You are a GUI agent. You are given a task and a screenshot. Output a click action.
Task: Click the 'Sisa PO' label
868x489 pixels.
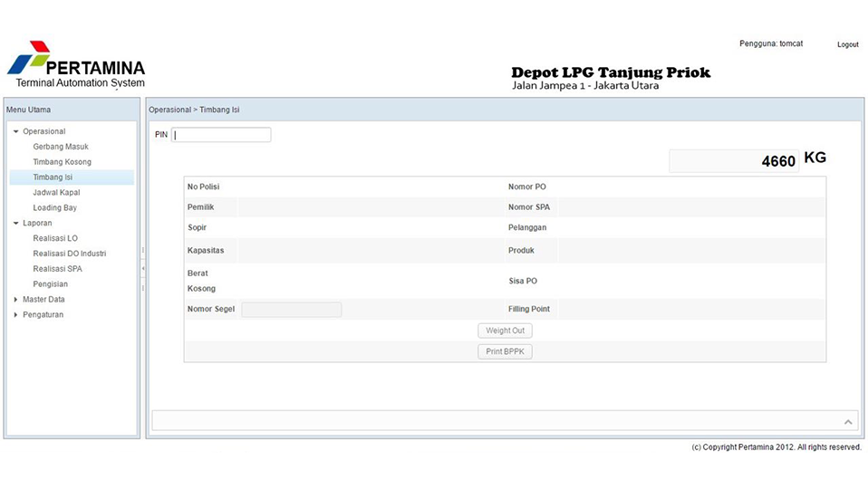point(523,281)
